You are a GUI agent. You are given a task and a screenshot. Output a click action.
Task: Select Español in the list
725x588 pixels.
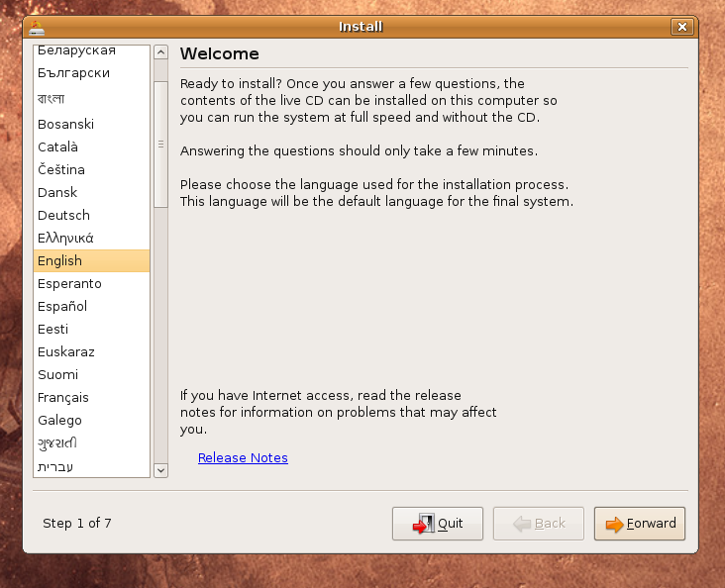(91, 307)
